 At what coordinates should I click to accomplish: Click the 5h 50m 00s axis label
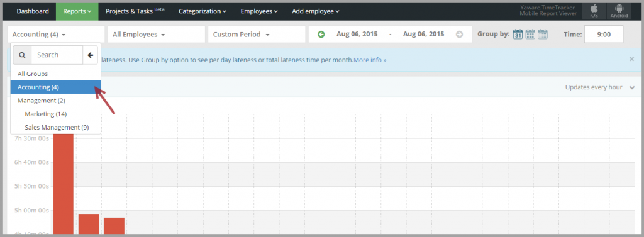(31, 186)
